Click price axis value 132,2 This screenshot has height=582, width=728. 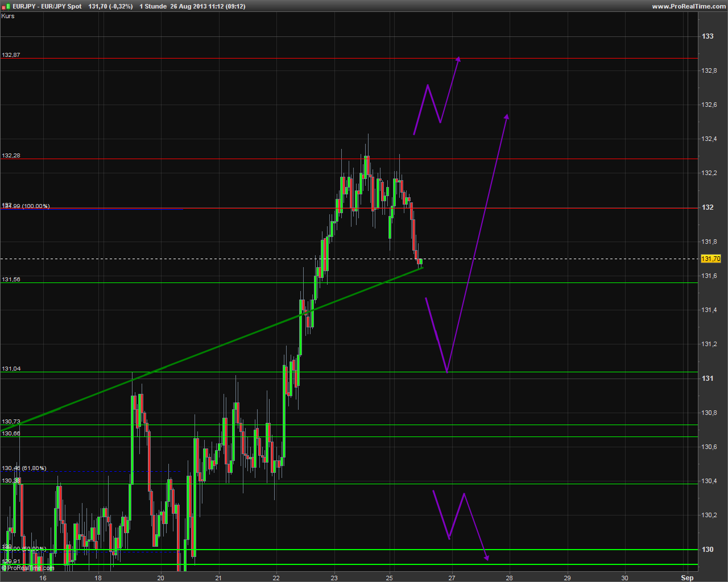coord(709,173)
